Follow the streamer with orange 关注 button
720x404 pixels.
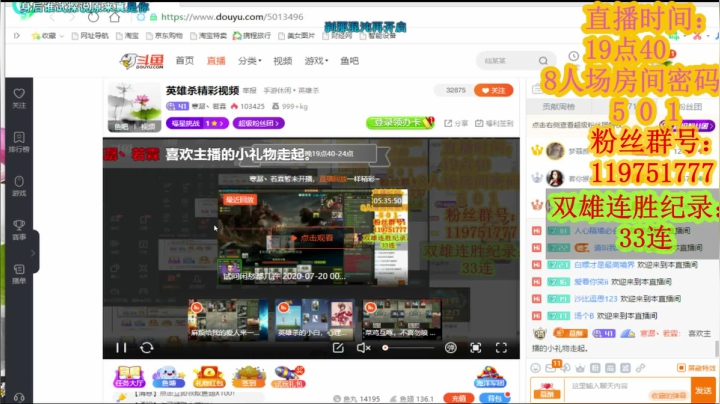494,90
